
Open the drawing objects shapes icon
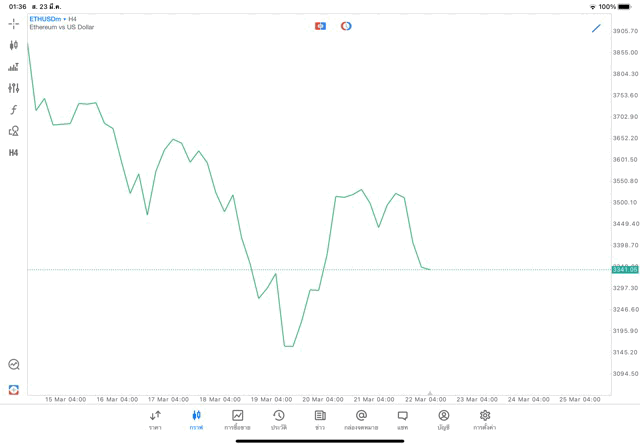tap(13, 131)
